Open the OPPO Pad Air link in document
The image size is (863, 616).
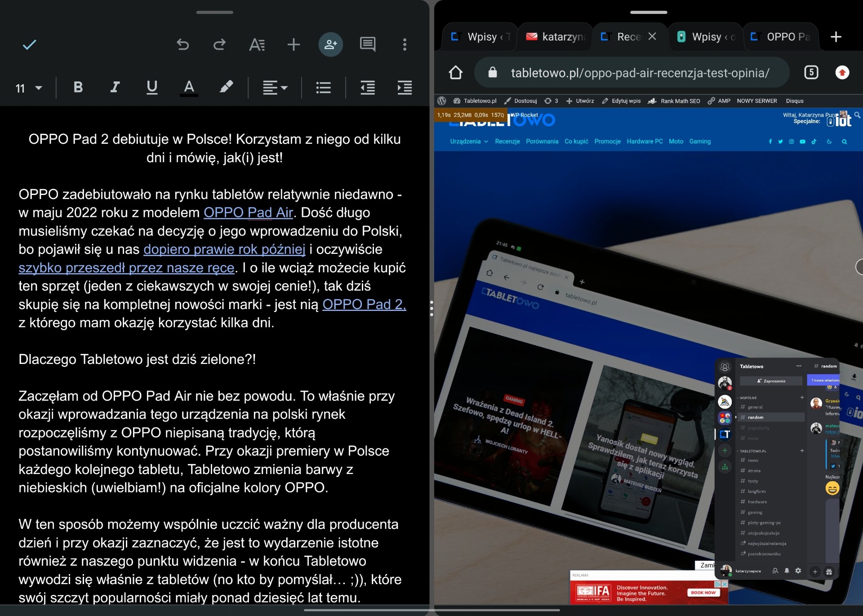click(248, 213)
